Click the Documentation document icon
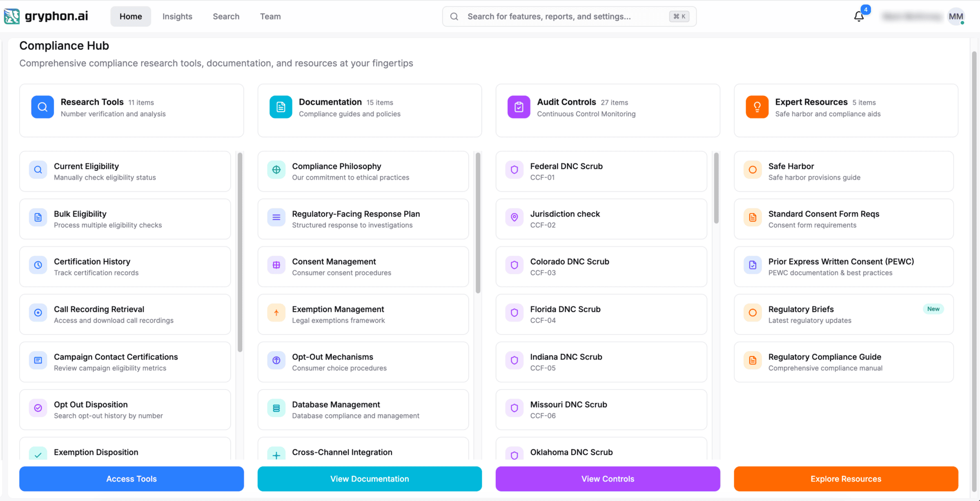The width and height of the screenshot is (980, 501). (281, 106)
